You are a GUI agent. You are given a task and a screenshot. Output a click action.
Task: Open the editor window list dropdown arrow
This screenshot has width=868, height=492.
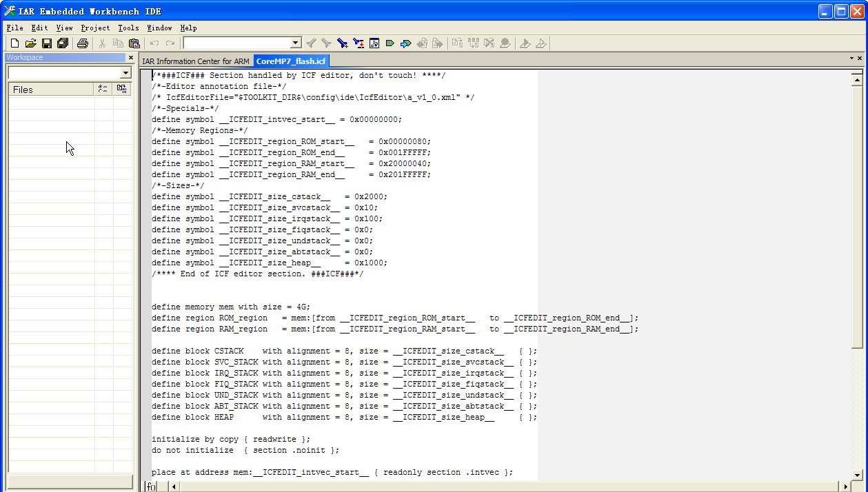coord(851,59)
